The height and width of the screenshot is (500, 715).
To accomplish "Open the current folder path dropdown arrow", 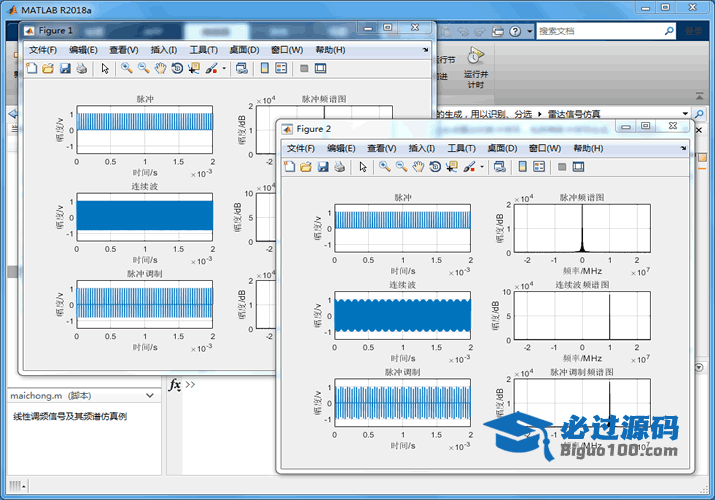I will pyautogui.click(x=685, y=113).
